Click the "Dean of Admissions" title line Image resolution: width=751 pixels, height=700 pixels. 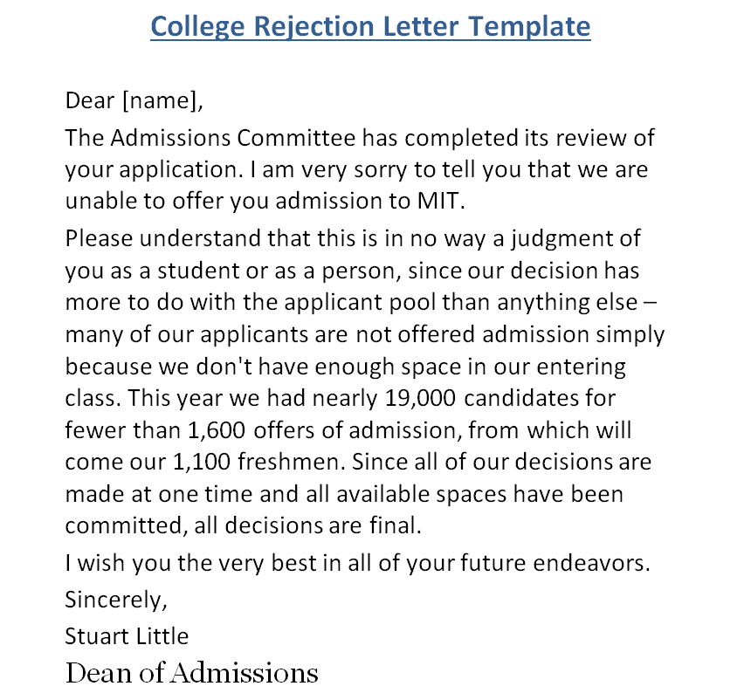(191, 673)
